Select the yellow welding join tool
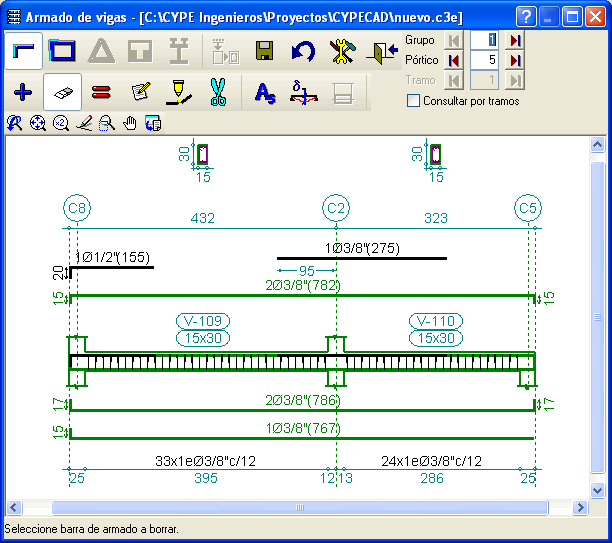This screenshot has width=612, height=543. pos(179,93)
